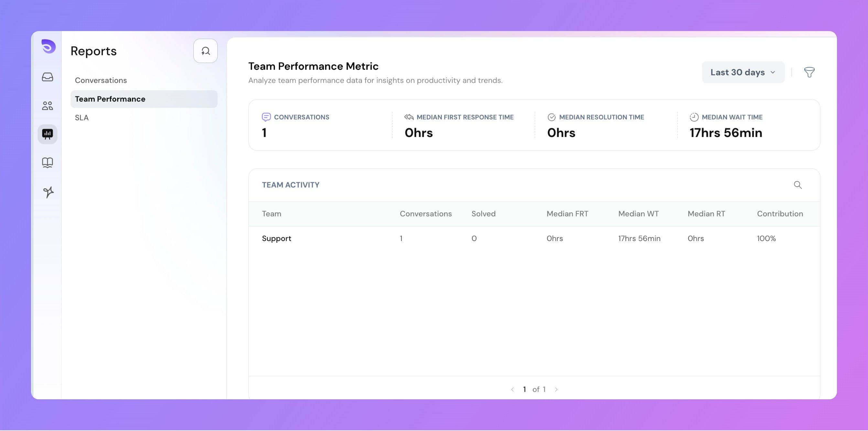Open the inbox from the sidebar
This screenshot has height=431, width=868.
pos(48,77)
